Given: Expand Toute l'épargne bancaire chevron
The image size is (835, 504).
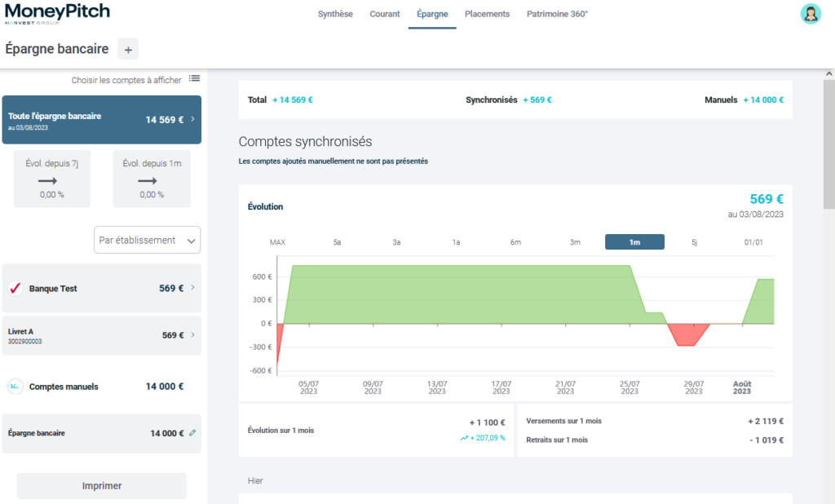Looking at the screenshot, I should pyautogui.click(x=192, y=119).
